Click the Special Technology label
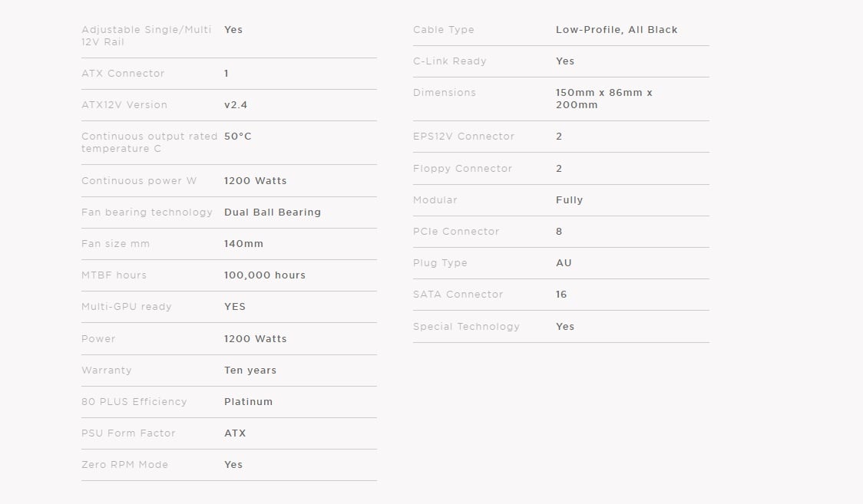 (466, 327)
